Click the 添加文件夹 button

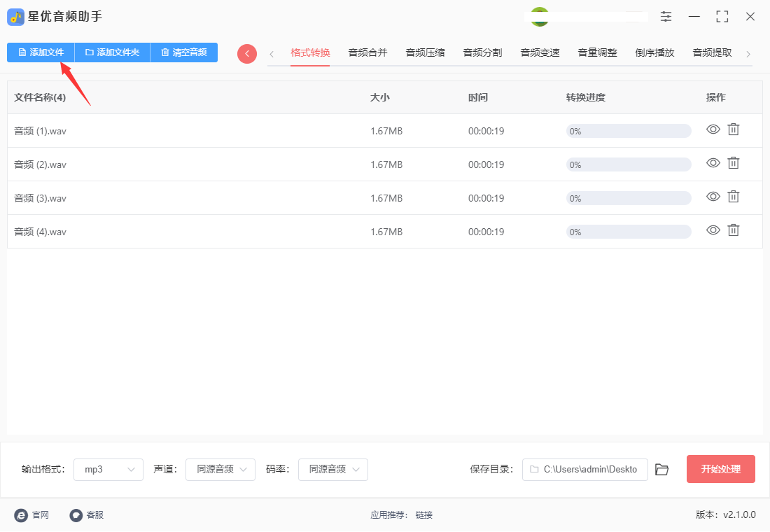click(113, 52)
